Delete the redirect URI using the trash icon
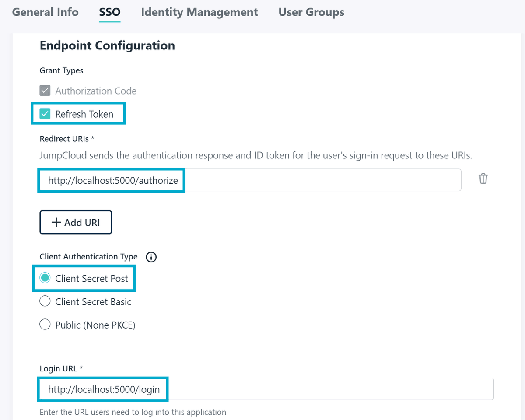The image size is (525, 420). (x=483, y=178)
